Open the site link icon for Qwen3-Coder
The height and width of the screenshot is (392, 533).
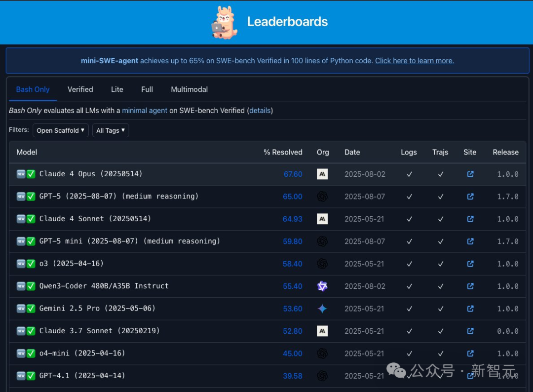[x=470, y=286]
